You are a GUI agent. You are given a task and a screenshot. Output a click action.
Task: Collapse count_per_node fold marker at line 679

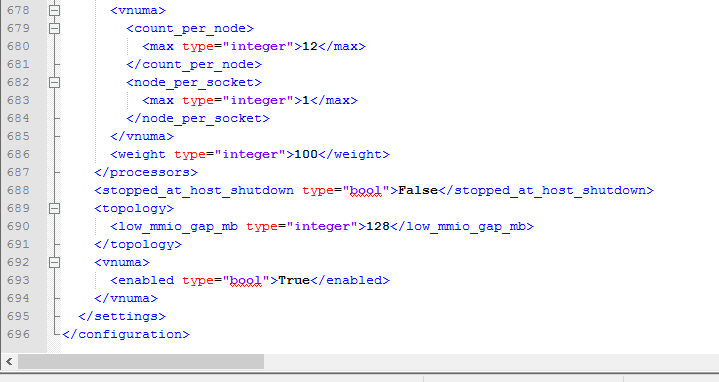click(54, 28)
